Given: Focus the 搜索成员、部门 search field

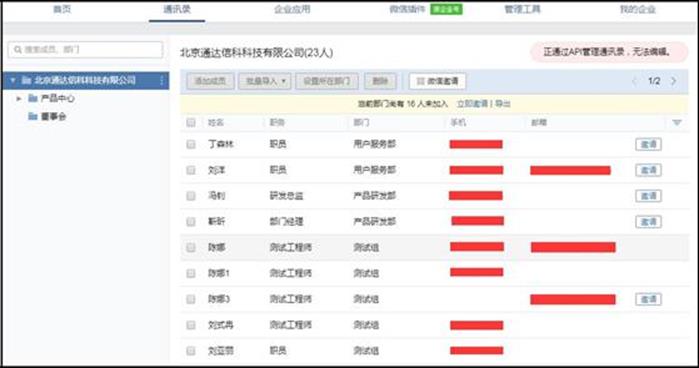Looking at the screenshot, I should coord(86,50).
